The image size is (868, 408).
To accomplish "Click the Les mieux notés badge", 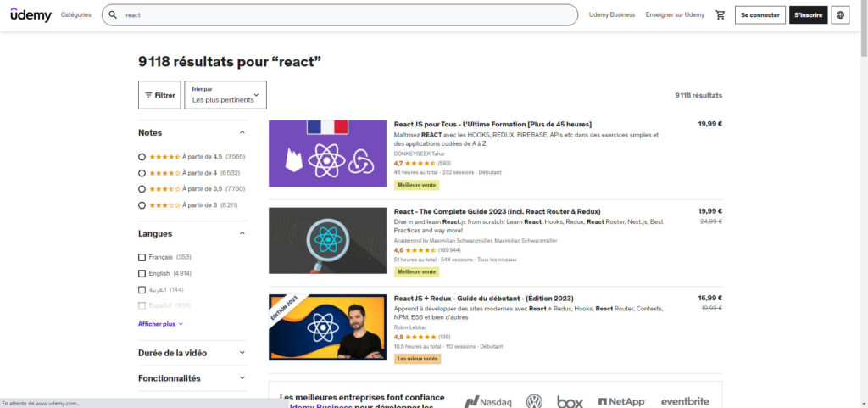I will point(417,359).
